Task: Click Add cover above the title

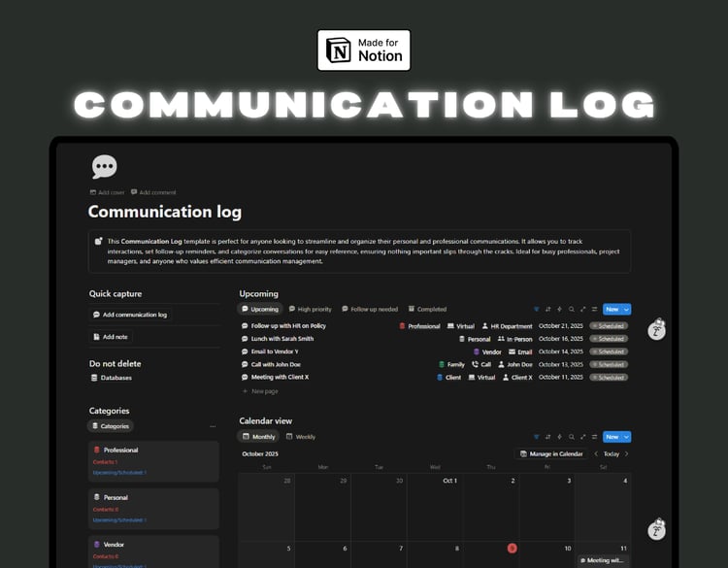Action: click(x=107, y=192)
